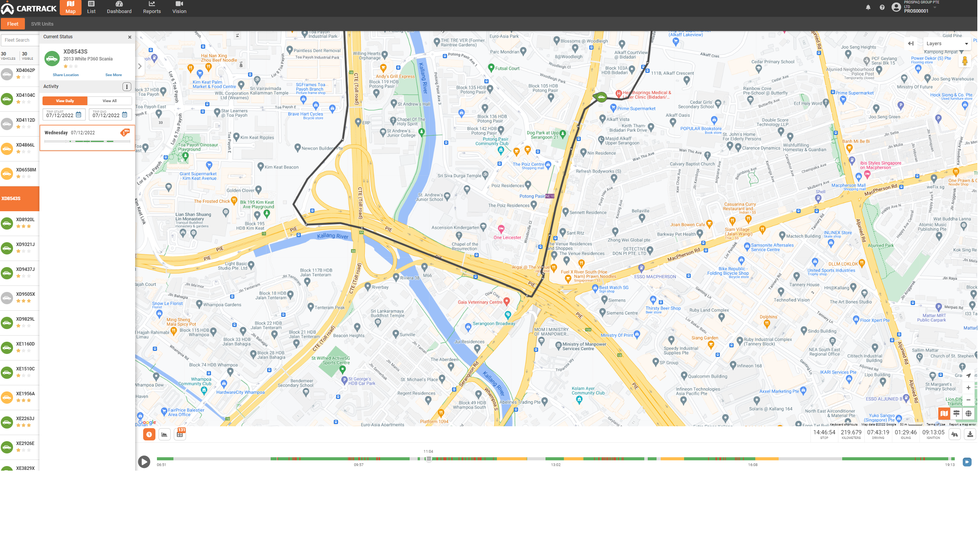The image size is (980, 551).
Task: Click the Fleet Search input field
Action: 20,40
